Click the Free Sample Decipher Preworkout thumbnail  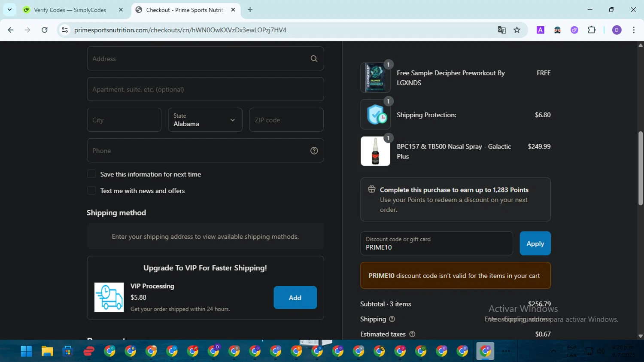tap(375, 78)
